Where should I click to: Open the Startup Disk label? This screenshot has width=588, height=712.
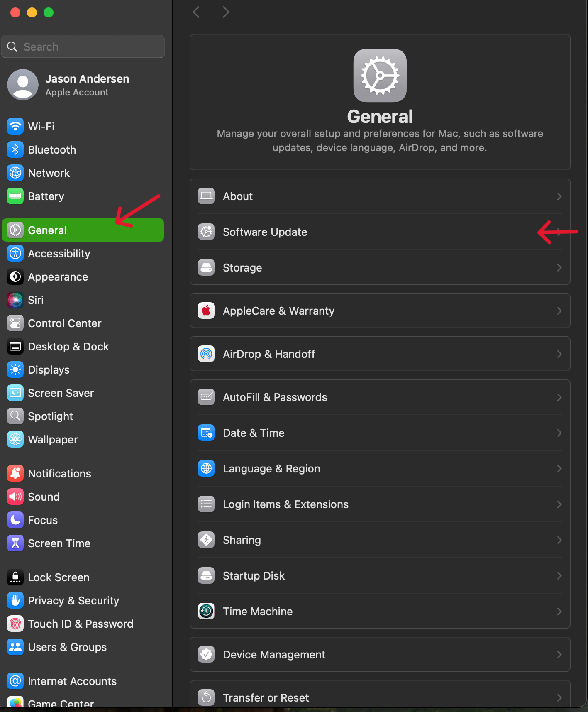(x=254, y=576)
